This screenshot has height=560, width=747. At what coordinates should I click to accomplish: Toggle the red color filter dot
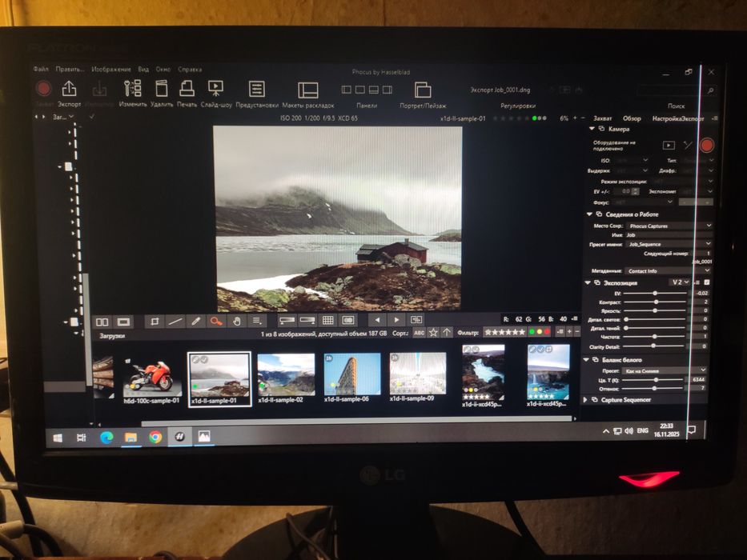[x=547, y=332]
